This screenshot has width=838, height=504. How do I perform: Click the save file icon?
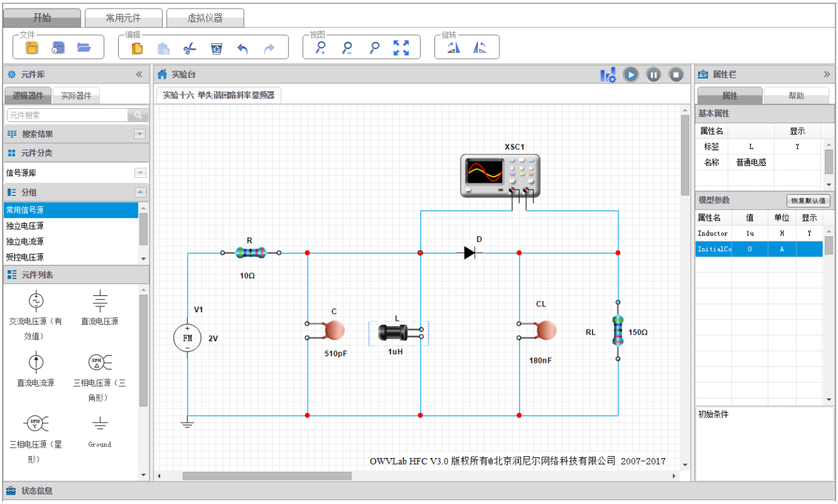coord(58,48)
